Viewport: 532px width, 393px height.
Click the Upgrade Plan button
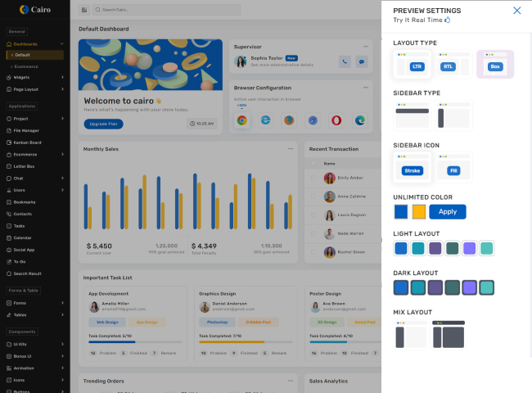tap(103, 124)
